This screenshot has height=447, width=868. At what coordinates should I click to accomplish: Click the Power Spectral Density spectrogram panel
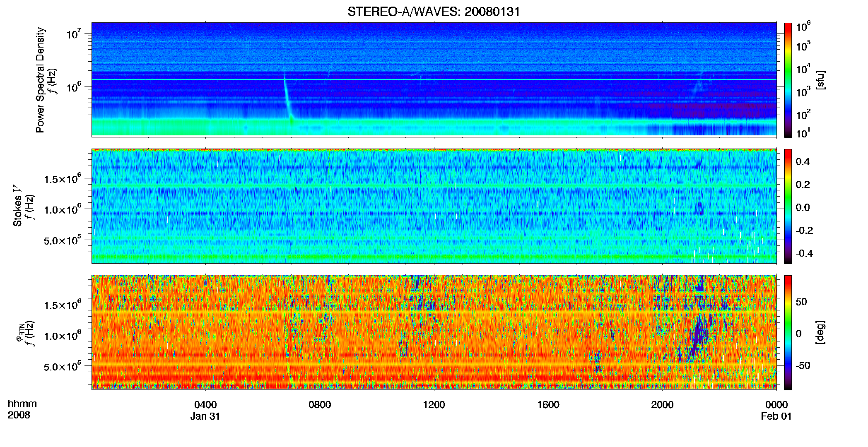(434, 79)
